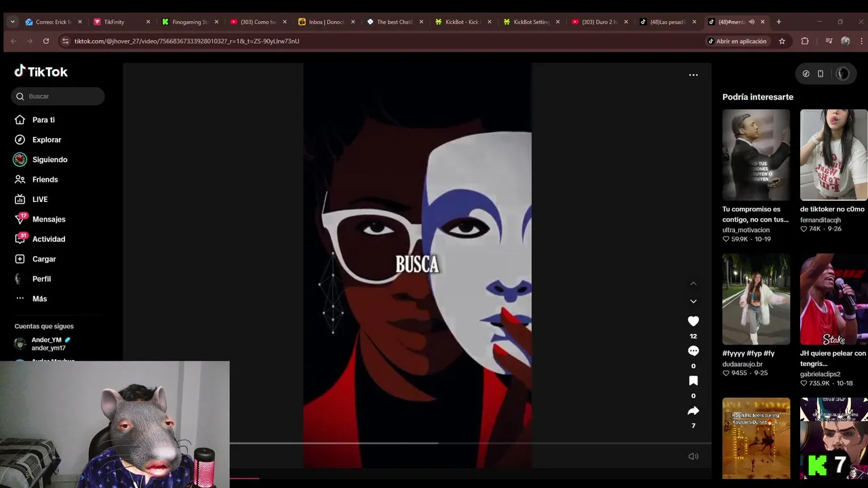Image resolution: width=868 pixels, height=488 pixels.
Task: Switch to the Finogaming tab
Action: point(189,22)
